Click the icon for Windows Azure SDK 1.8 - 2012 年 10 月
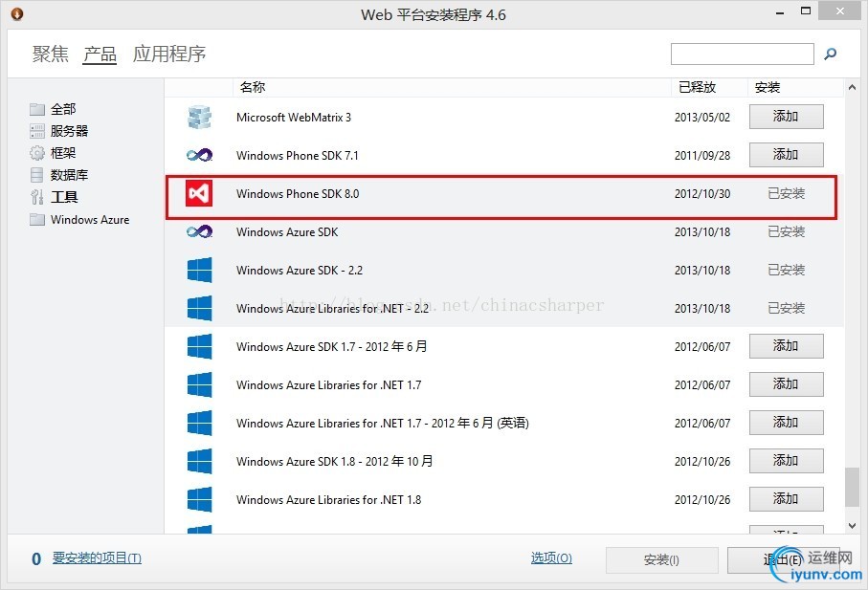Image resolution: width=868 pixels, height=590 pixels. (x=199, y=461)
